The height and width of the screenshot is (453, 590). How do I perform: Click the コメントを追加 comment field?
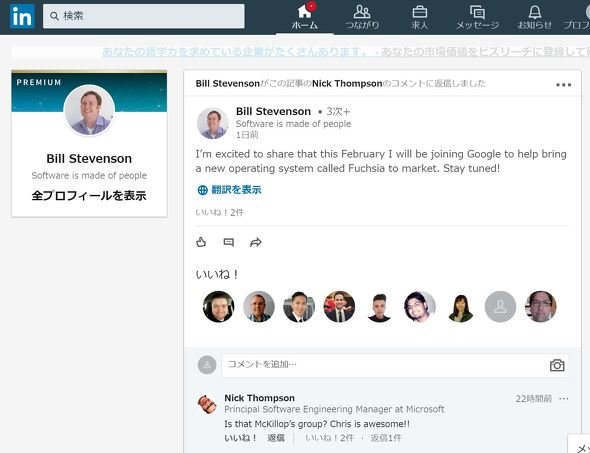click(x=395, y=365)
